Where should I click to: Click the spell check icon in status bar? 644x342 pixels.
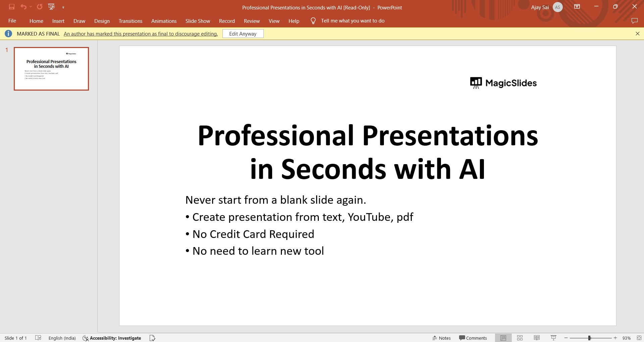[x=38, y=338]
